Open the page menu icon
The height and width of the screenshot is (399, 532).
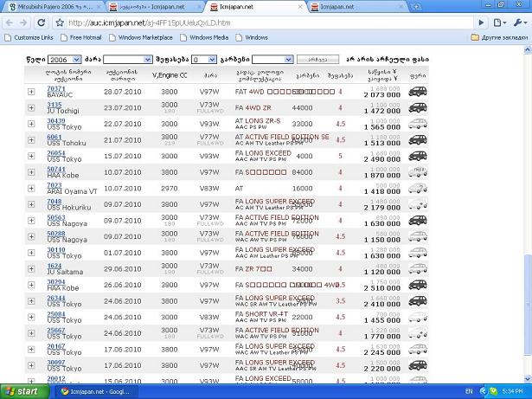coord(500,23)
